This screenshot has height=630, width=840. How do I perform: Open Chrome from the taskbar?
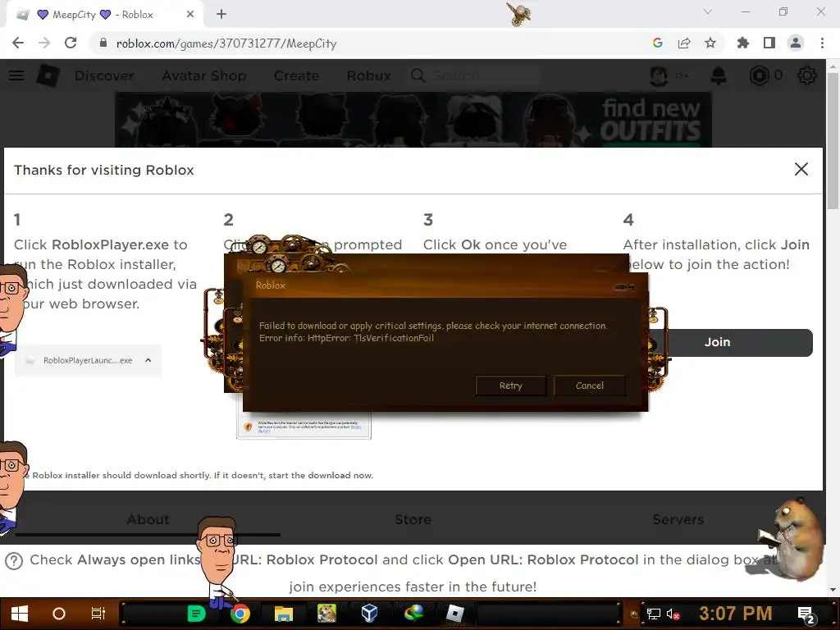[x=240, y=614]
